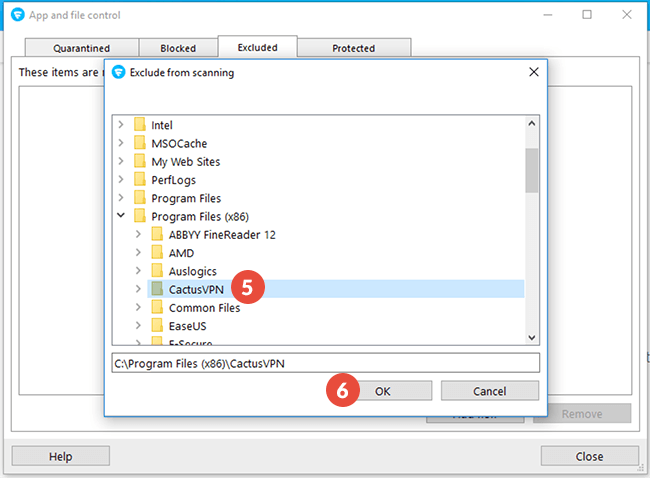Expand the Auslogics folder
This screenshot has height=478, width=650.
click(x=138, y=270)
